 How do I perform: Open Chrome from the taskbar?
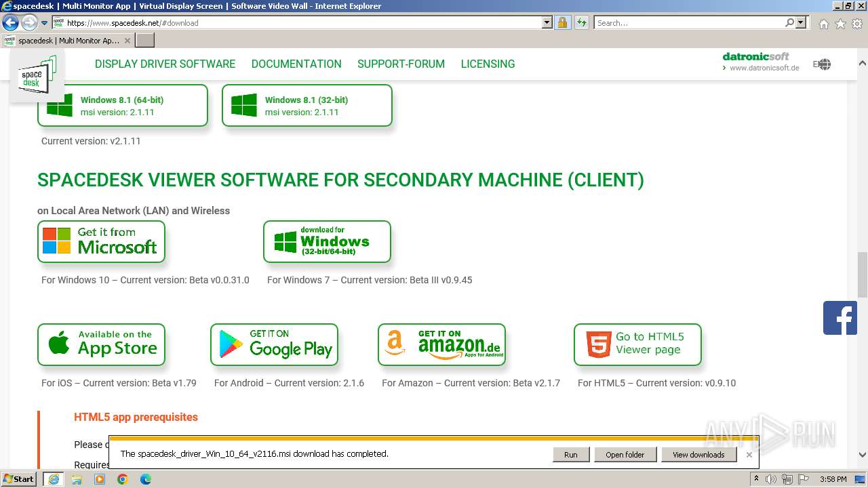123,479
